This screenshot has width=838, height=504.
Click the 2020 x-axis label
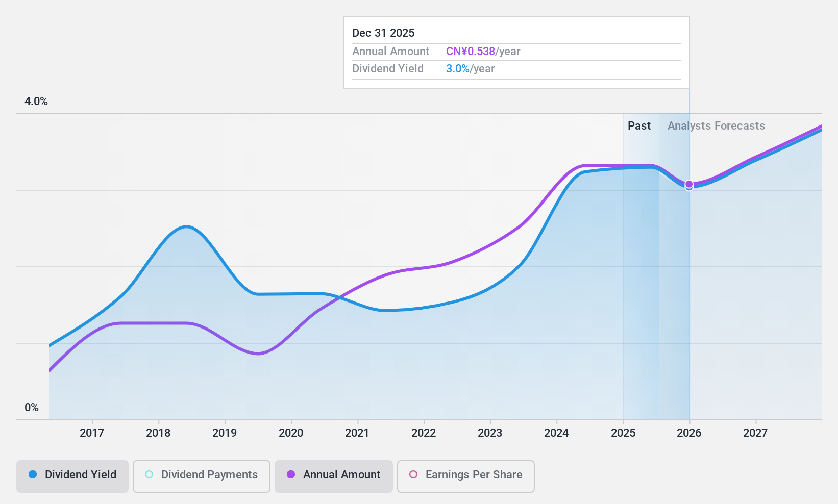291,433
